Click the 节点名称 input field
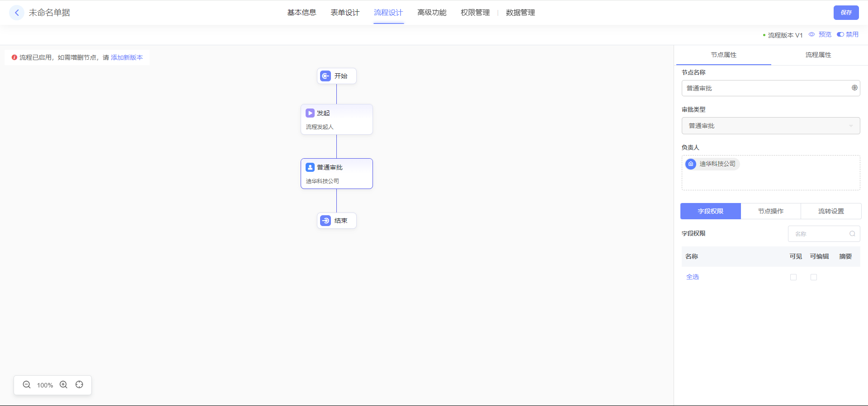This screenshot has height=406, width=868. [764, 88]
